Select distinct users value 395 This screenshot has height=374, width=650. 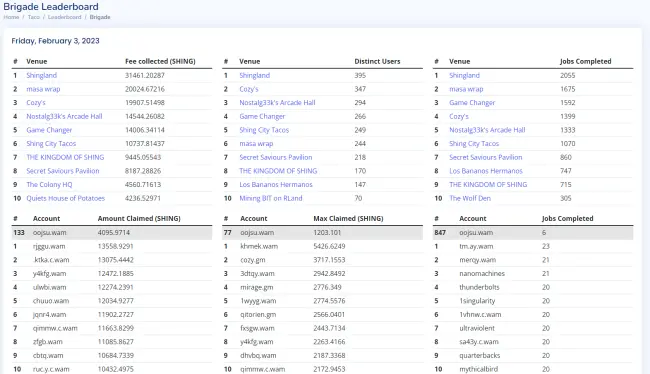point(360,75)
